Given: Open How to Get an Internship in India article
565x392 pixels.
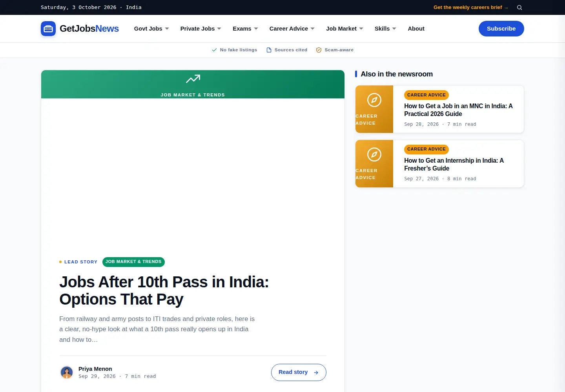Looking at the screenshot, I should point(454,164).
